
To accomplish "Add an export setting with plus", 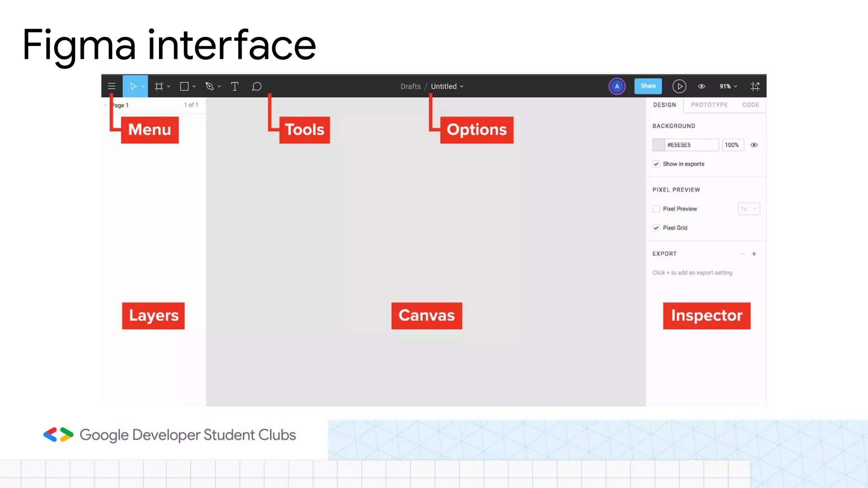I will pos(754,254).
